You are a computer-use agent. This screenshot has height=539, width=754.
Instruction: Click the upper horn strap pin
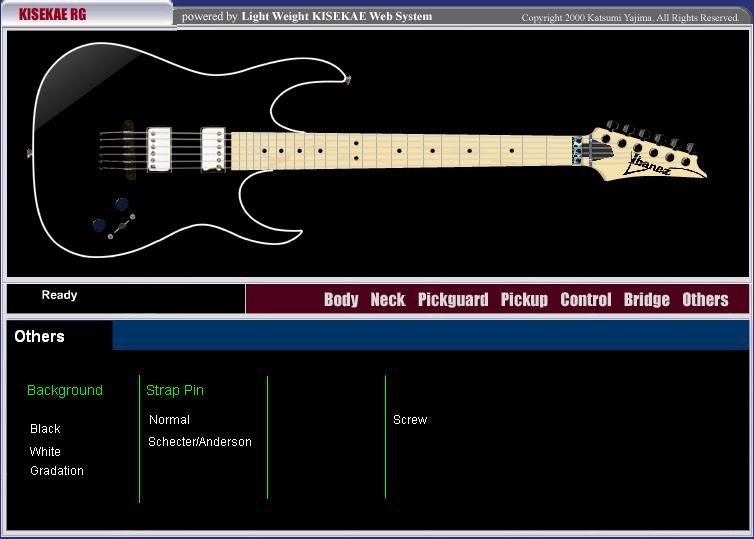[x=348, y=80]
